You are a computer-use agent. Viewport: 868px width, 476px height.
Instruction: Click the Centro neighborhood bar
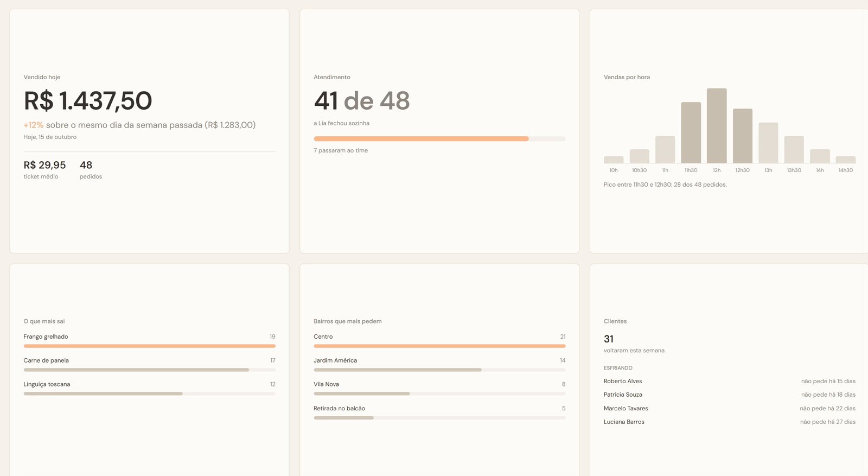coord(439,346)
